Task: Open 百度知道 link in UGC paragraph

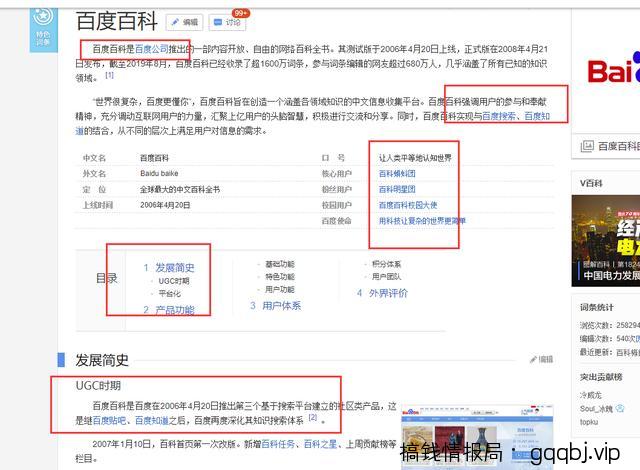Action: (x=151, y=420)
